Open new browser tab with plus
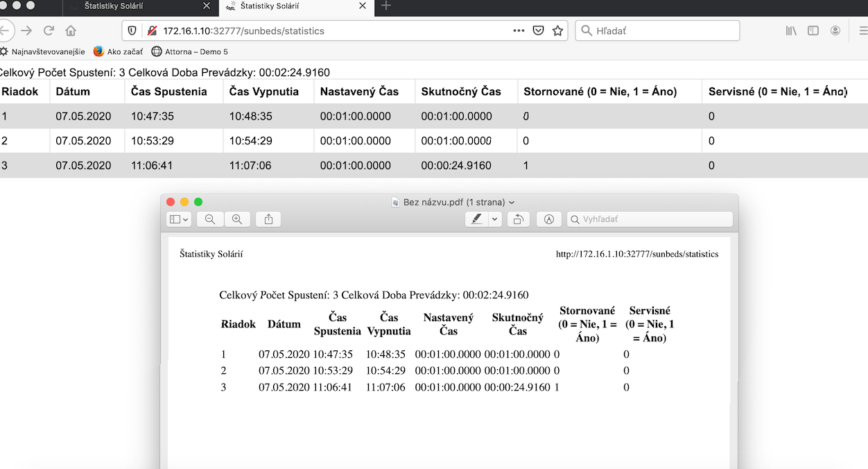The width and height of the screenshot is (868, 469). 387,6
